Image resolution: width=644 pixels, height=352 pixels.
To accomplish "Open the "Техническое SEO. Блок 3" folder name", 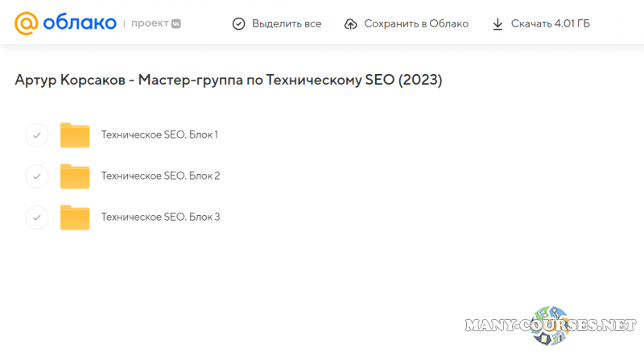I will (x=160, y=217).
